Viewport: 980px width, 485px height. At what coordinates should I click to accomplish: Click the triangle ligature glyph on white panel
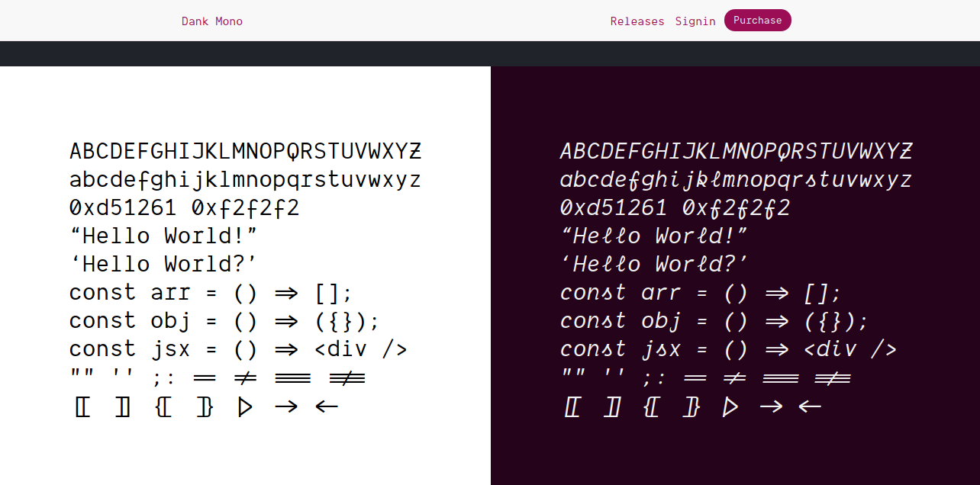(x=245, y=406)
